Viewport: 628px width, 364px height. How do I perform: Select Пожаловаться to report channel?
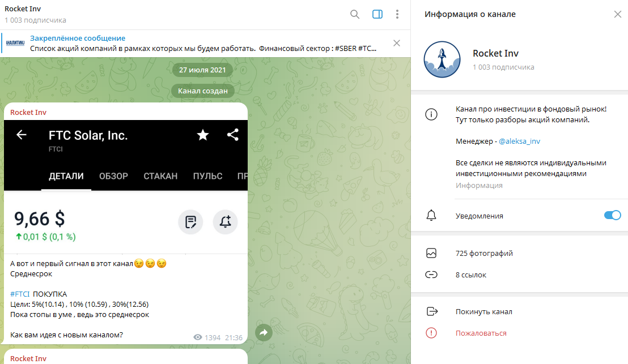coord(481,333)
